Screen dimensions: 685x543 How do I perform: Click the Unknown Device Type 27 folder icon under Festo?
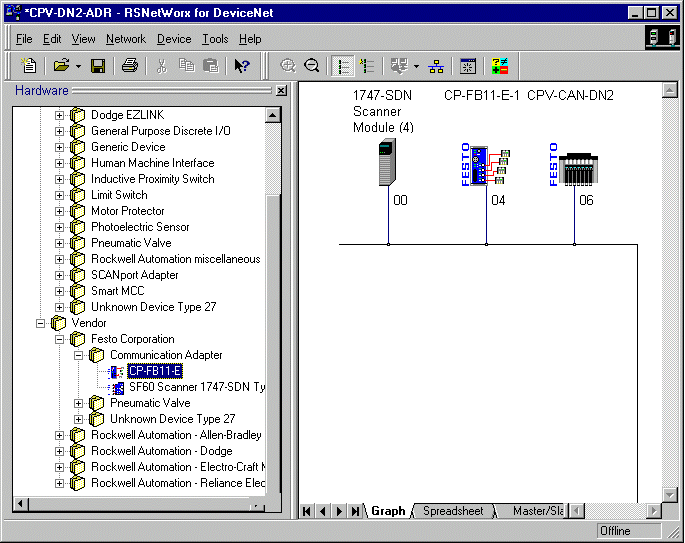click(x=97, y=419)
